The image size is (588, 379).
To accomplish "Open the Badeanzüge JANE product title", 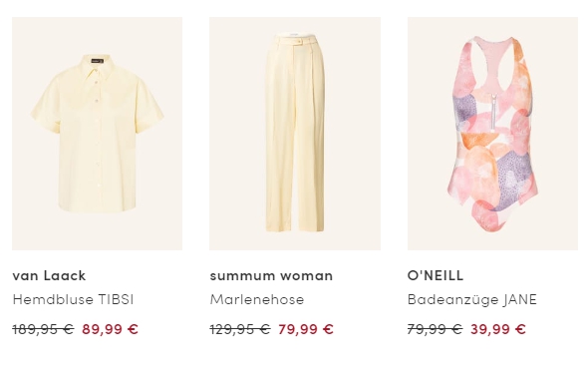I will 472,299.
